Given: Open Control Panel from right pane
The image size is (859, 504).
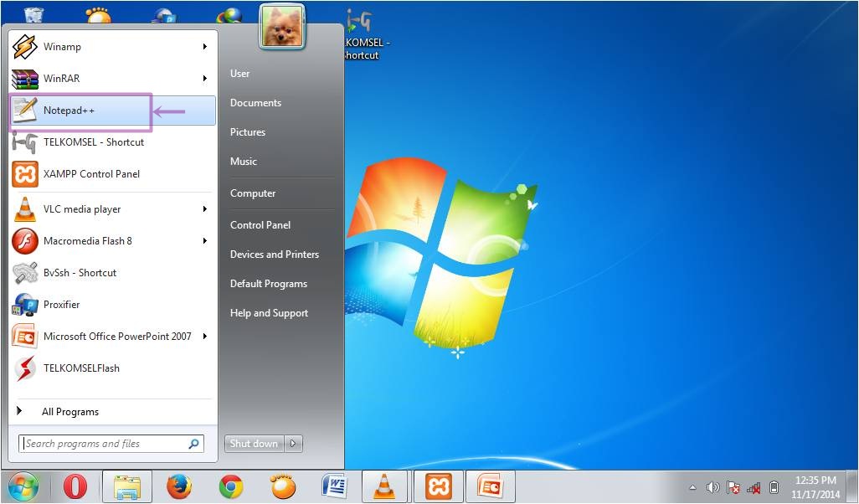Looking at the screenshot, I should click(x=260, y=225).
